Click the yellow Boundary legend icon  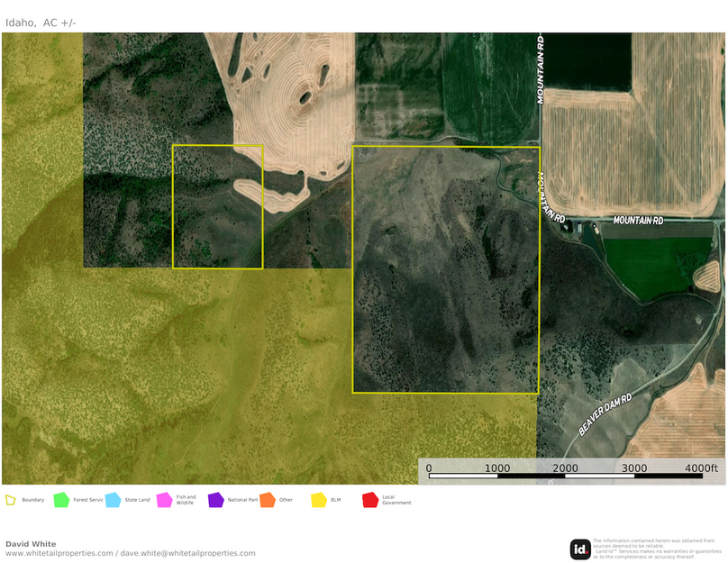(11, 500)
